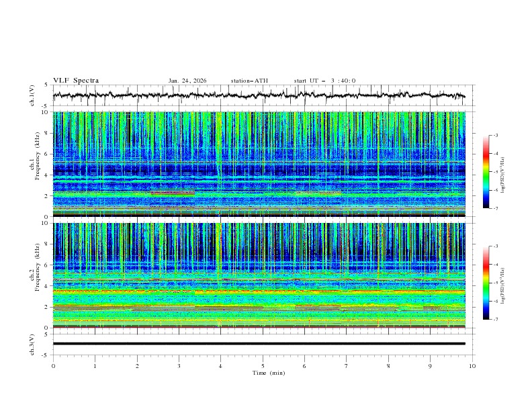The height and width of the screenshot is (411, 532).
Task: Click the "2" tick on time axis
Action: click(137, 366)
